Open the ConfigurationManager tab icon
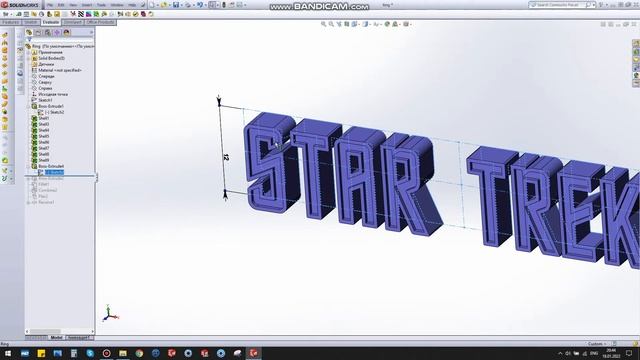The image size is (640, 360). pyautogui.click(x=48, y=32)
